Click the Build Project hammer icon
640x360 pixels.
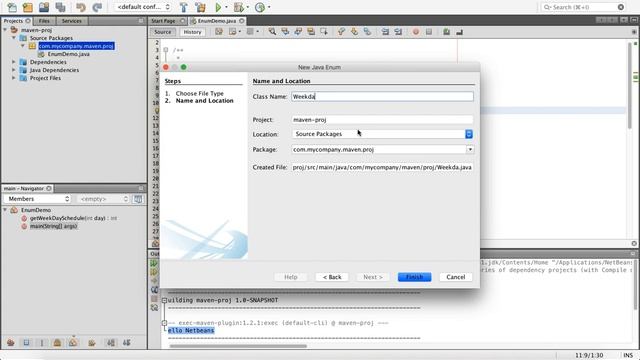[184, 7]
